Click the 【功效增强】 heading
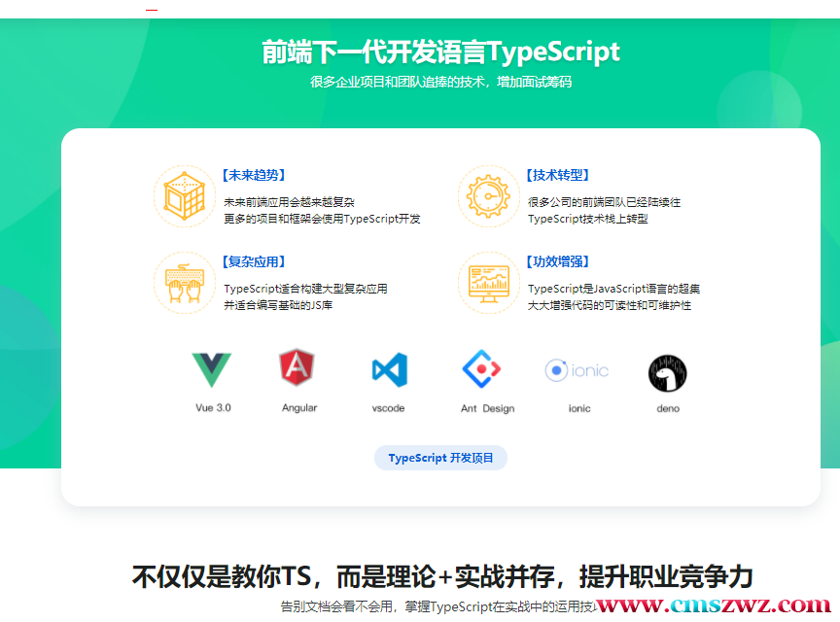This screenshot has width=840, height=622. 558,262
